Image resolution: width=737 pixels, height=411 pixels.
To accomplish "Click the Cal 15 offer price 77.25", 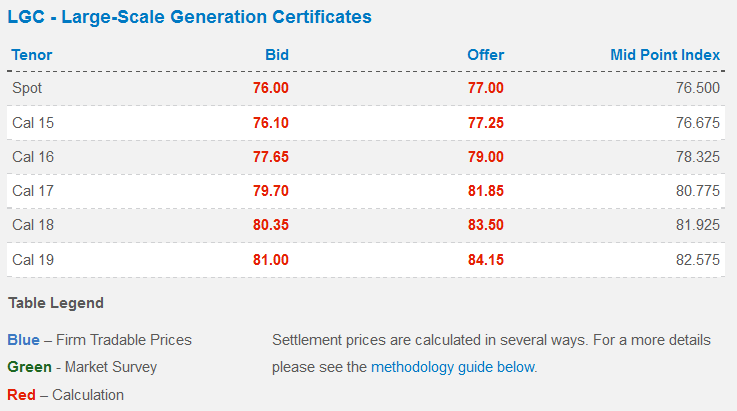I will (485, 122).
